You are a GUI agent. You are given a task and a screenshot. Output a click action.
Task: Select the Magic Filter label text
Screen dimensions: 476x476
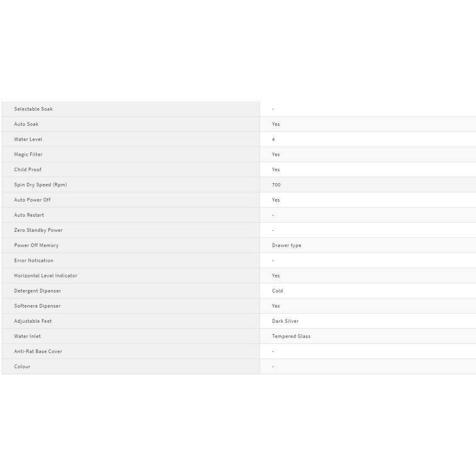point(28,154)
